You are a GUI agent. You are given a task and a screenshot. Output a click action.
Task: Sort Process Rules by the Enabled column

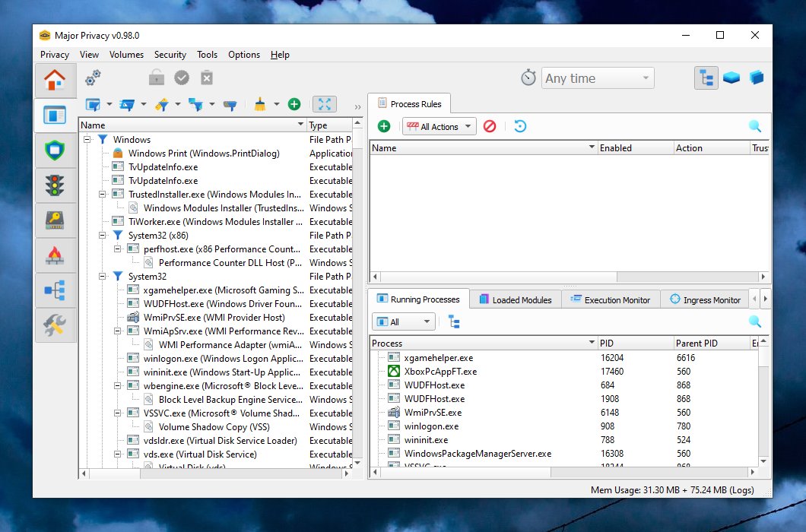(635, 148)
